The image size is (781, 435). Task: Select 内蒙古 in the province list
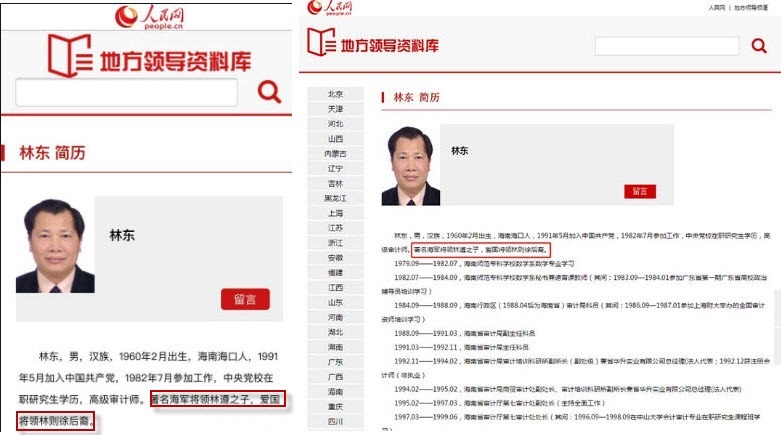(335, 154)
